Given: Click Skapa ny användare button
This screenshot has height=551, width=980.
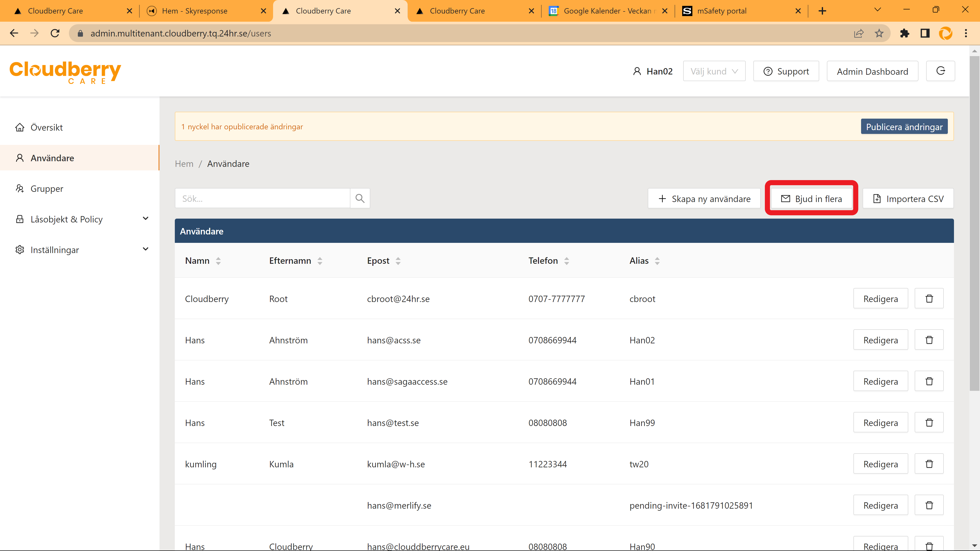Looking at the screenshot, I should click(x=704, y=198).
